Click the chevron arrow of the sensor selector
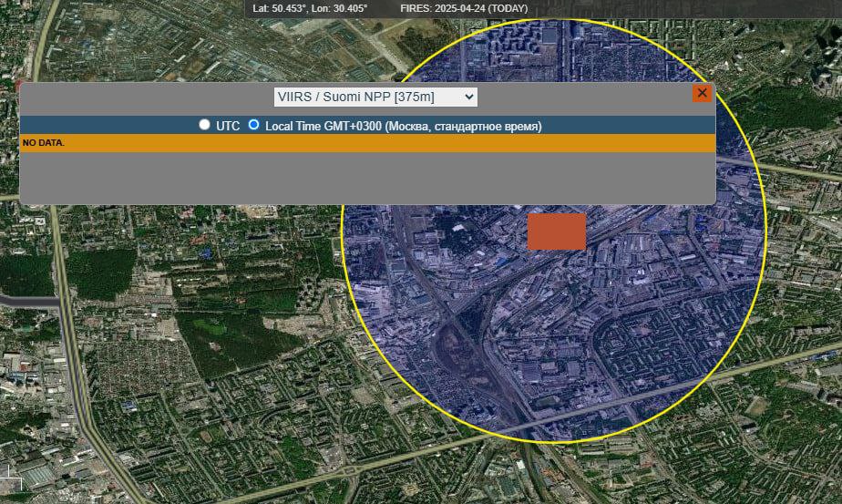This screenshot has width=842, height=504. point(468,97)
